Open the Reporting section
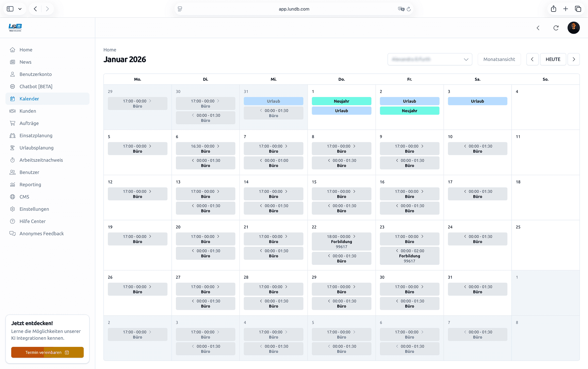The image size is (588, 369). pos(30,184)
